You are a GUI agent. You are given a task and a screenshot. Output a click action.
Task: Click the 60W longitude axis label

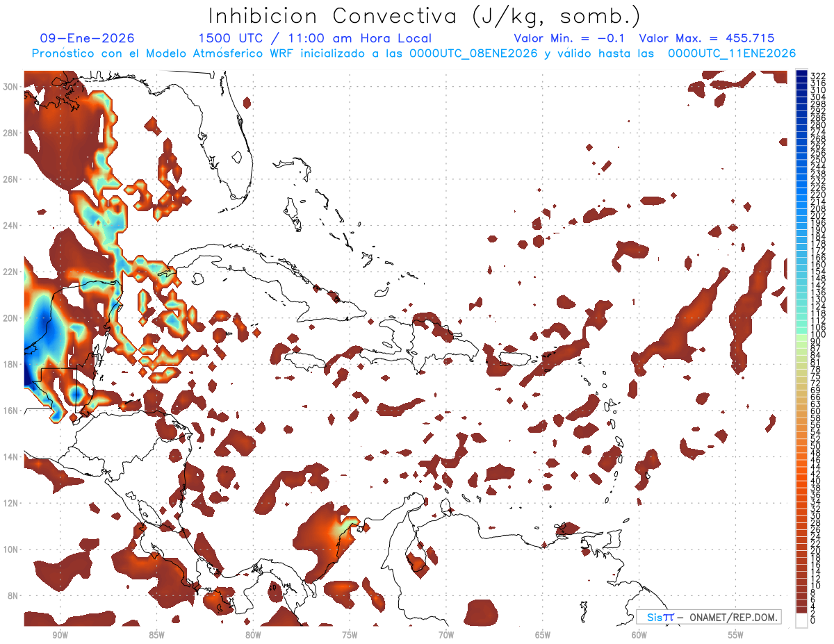tap(639, 635)
